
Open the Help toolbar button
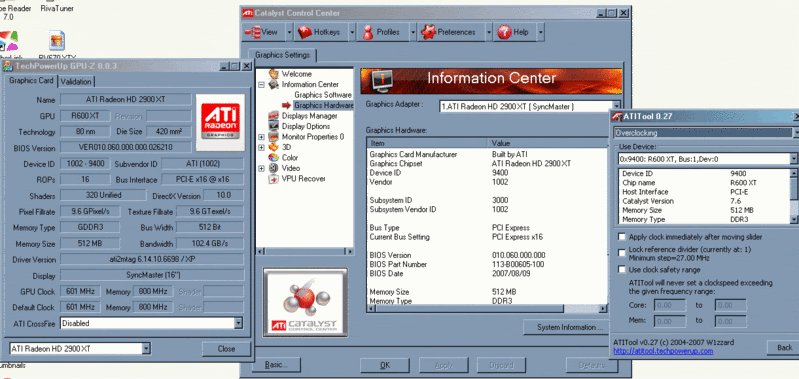pos(515,32)
